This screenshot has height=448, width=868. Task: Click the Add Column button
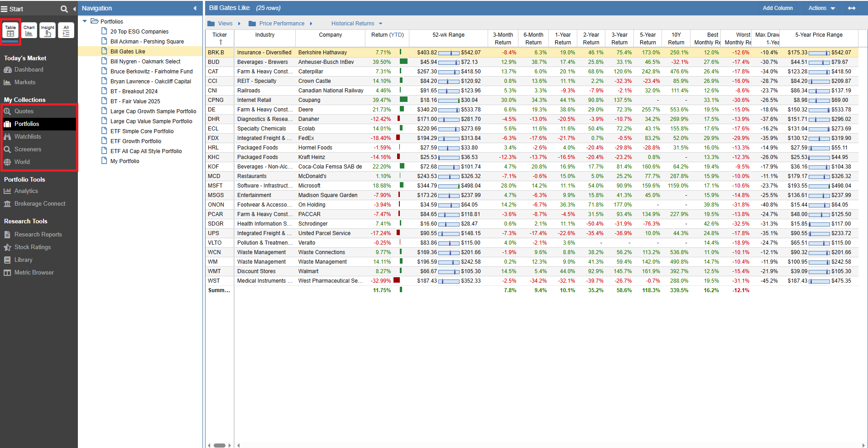pos(777,8)
